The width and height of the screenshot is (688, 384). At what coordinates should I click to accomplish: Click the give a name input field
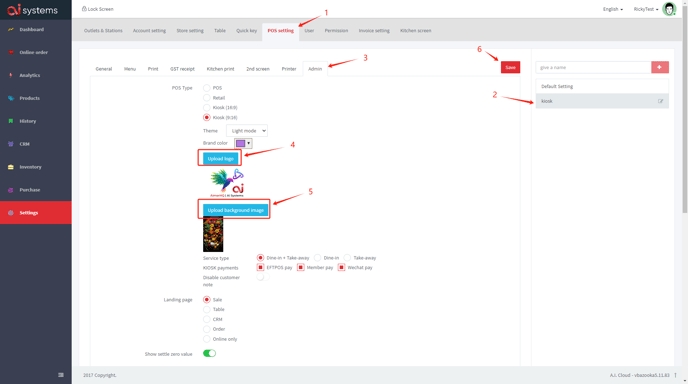593,67
